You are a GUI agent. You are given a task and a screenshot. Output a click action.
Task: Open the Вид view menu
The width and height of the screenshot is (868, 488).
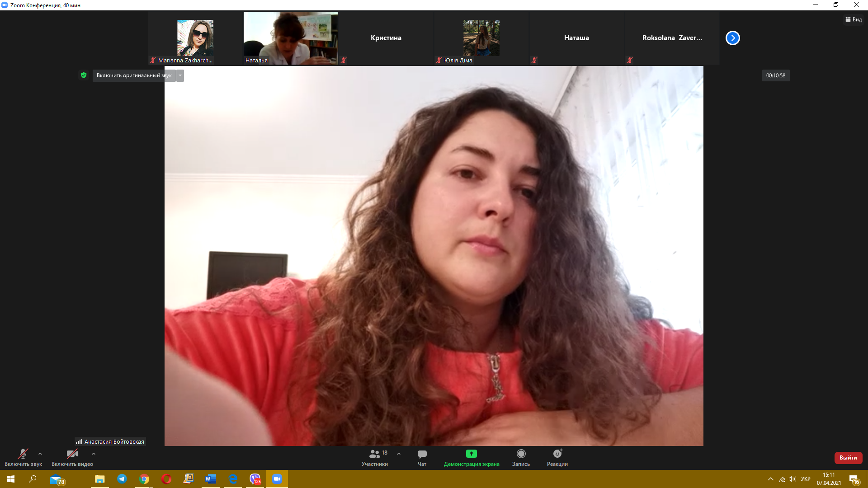coord(854,19)
